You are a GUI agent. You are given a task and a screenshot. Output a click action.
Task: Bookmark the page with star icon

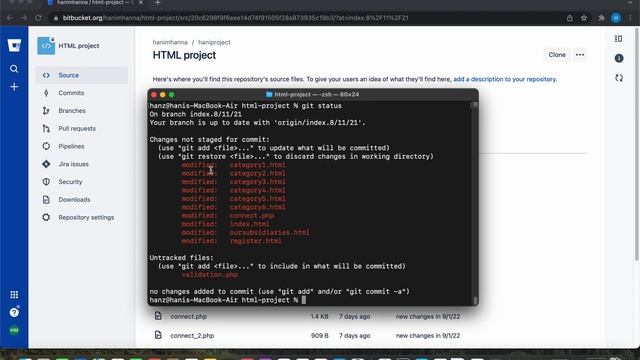tap(584, 18)
